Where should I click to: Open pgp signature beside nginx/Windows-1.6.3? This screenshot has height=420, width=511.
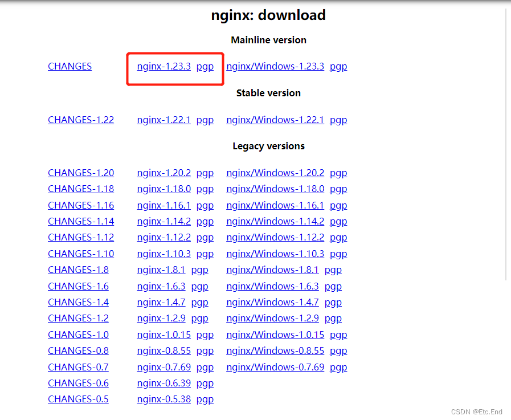(x=333, y=287)
